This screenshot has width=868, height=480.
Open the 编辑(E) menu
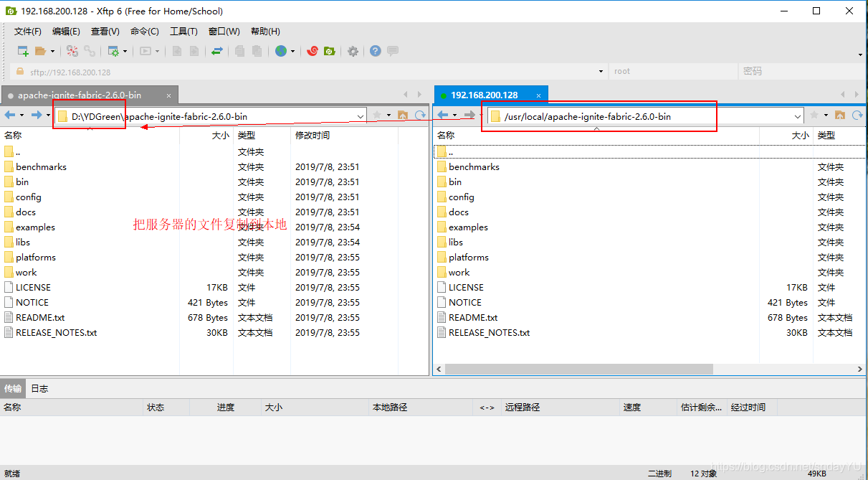click(66, 32)
